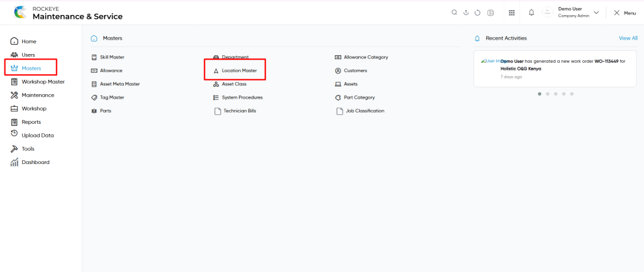Click the search magnifier icon in header
The height and width of the screenshot is (272, 644).
tap(454, 13)
